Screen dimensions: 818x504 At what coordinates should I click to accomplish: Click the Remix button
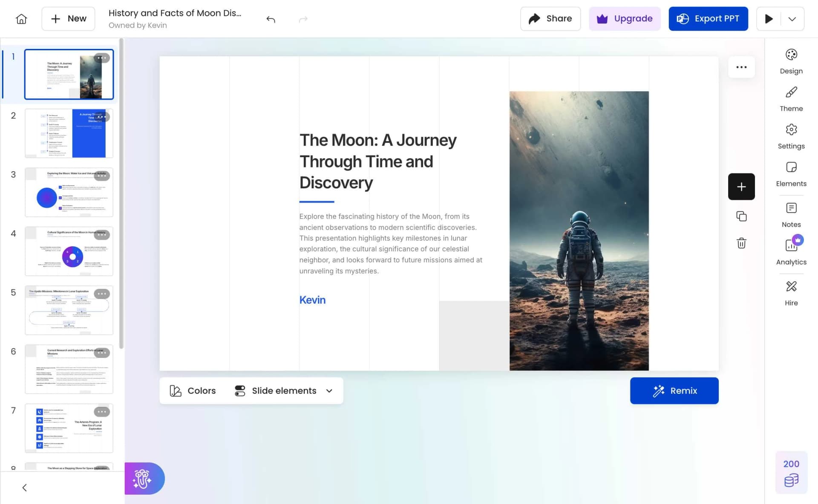(x=674, y=391)
